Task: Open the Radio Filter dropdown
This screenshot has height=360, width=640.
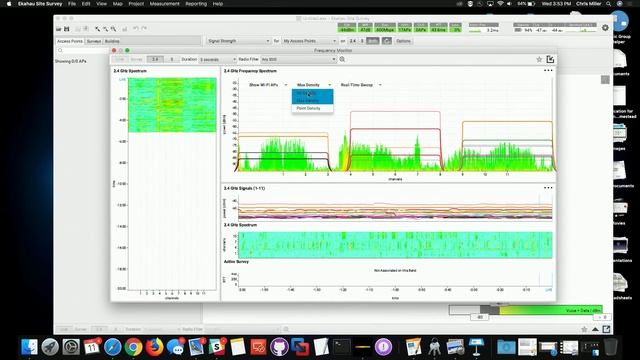Action: pyautogui.click(x=298, y=60)
